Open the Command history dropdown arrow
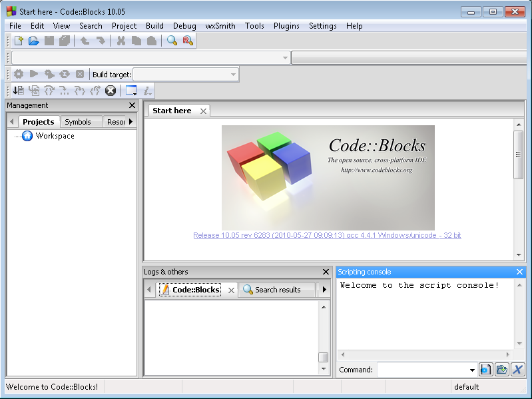 click(x=472, y=370)
